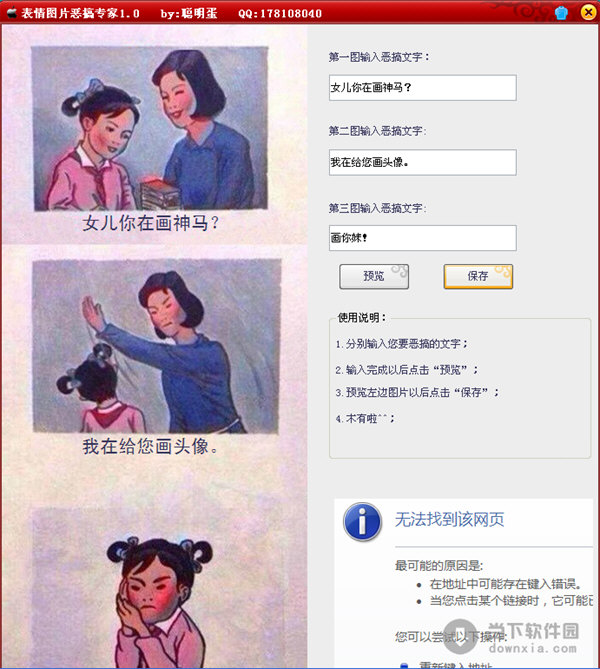Click the blue info icon in error page
The image size is (600, 669).
point(362,522)
